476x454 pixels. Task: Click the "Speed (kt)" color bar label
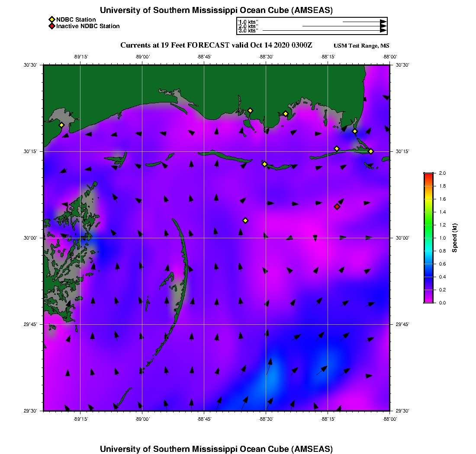(x=455, y=238)
